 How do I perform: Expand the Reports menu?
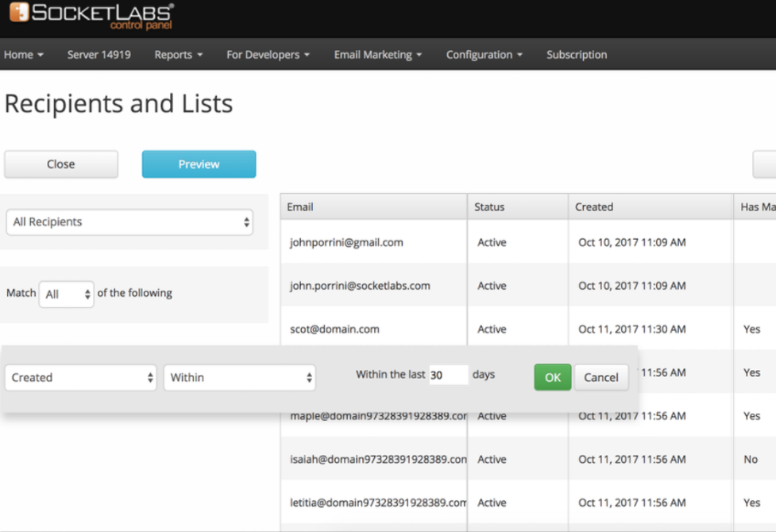178,55
